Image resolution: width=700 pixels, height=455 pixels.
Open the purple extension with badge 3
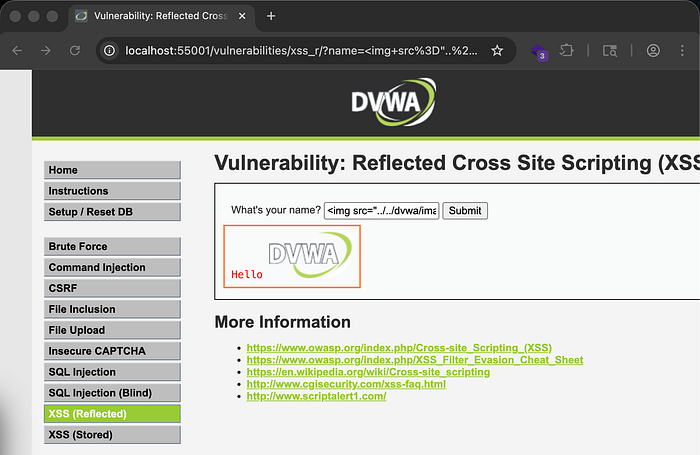(539, 52)
